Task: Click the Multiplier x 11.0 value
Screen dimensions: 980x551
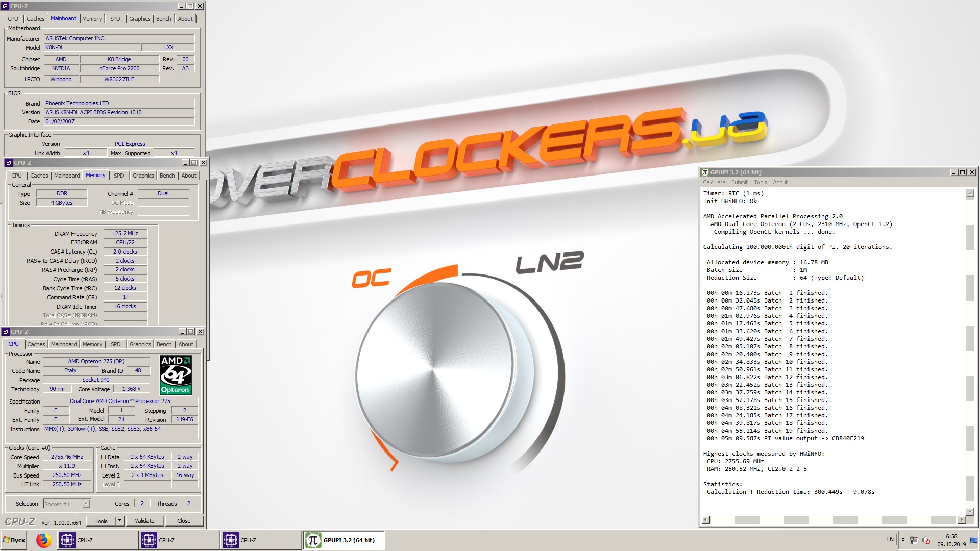Action: tap(67, 466)
